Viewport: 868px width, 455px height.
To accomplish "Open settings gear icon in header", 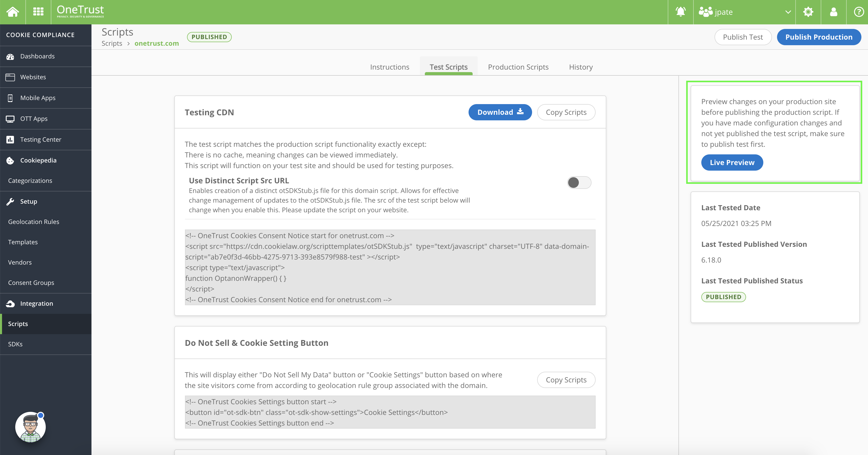I will [x=808, y=12].
